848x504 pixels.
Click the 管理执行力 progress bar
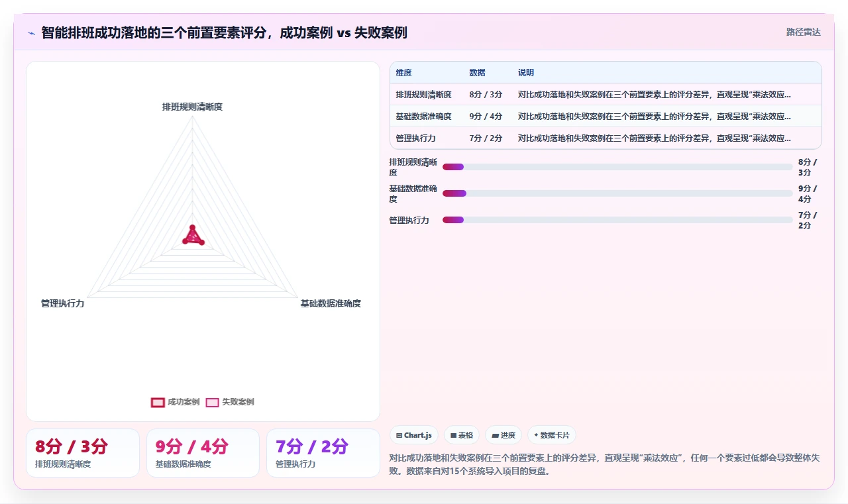point(617,220)
